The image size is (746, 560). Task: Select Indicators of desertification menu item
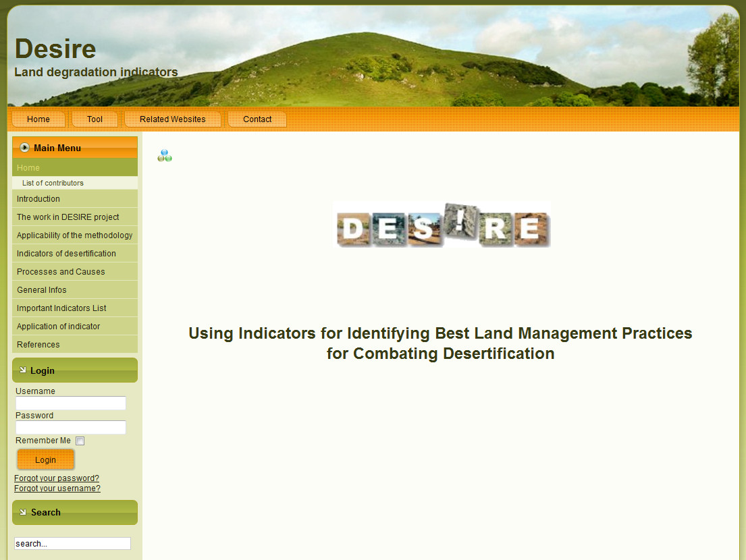point(66,254)
